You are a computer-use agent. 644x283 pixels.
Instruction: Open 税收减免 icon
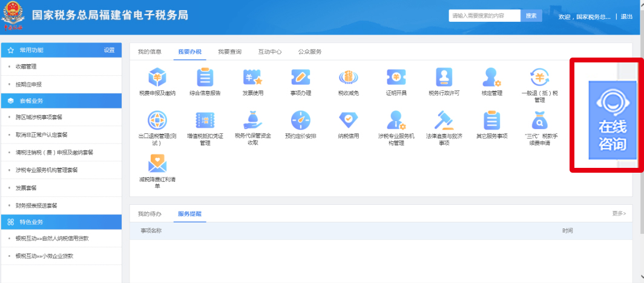[x=348, y=78]
